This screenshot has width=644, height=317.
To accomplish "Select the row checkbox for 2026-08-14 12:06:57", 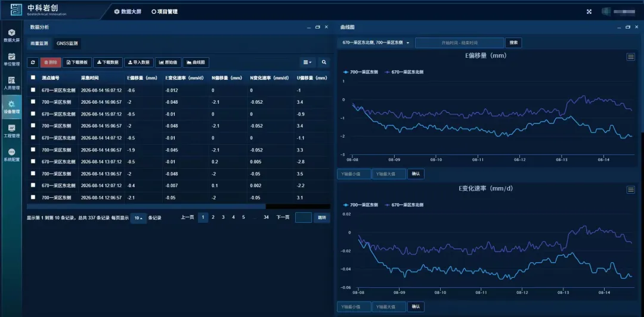I will pos(33,197).
